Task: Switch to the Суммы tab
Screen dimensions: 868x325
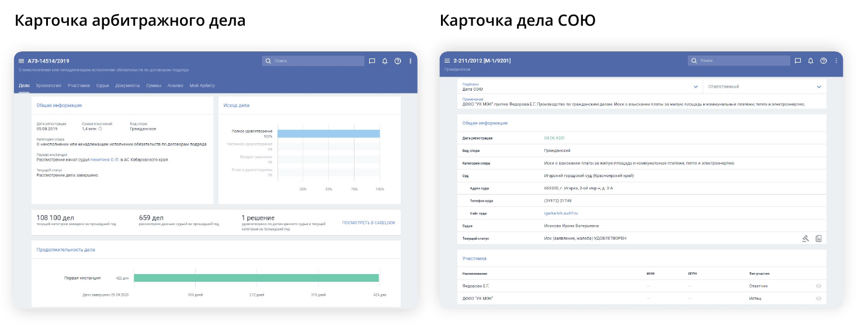Action: tap(154, 85)
